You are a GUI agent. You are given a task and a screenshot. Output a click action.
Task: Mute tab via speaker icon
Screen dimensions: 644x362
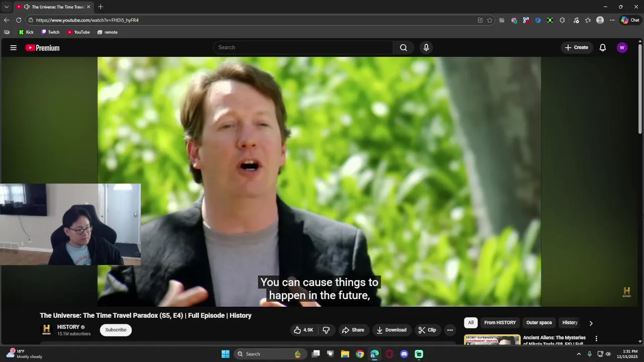pyautogui.click(x=27, y=7)
